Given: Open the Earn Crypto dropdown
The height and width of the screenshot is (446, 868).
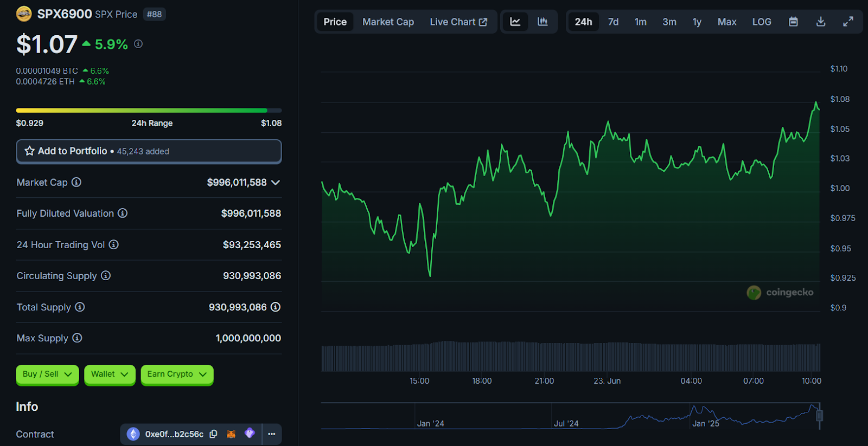Looking at the screenshot, I should pyautogui.click(x=177, y=374).
